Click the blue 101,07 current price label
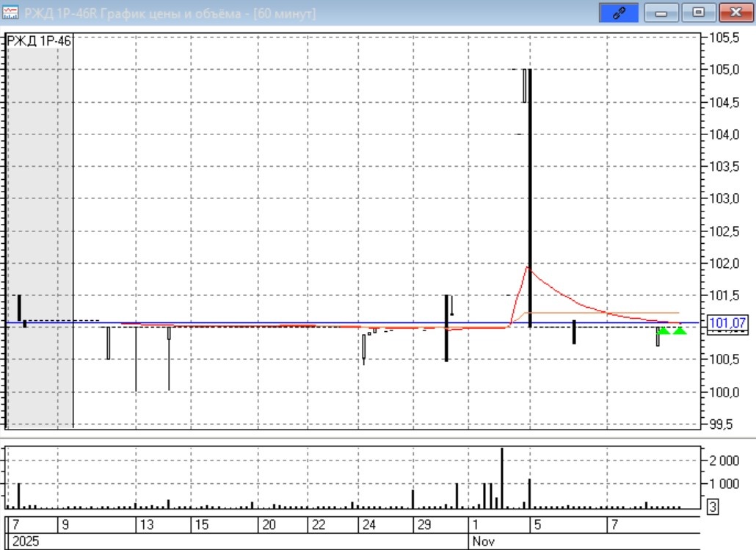This screenshot has height=550, width=756. click(727, 323)
